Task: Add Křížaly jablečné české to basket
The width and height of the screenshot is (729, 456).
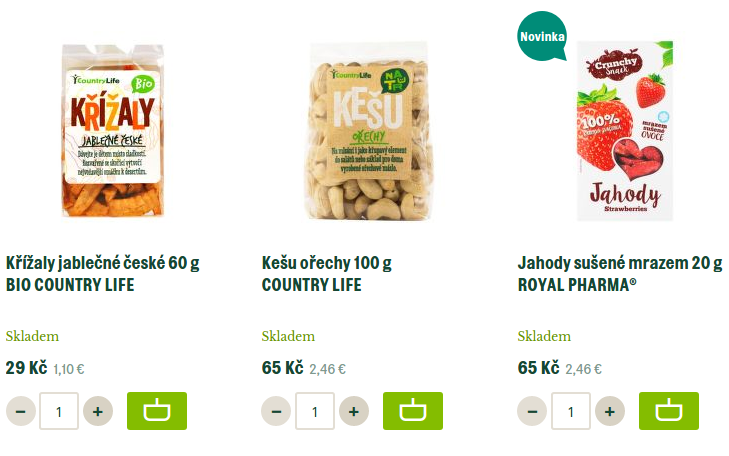Action: tap(157, 411)
